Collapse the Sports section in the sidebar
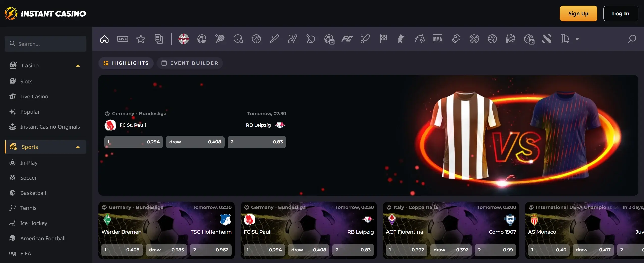644x263 pixels. pyautogui.click(x=78, y=147)
